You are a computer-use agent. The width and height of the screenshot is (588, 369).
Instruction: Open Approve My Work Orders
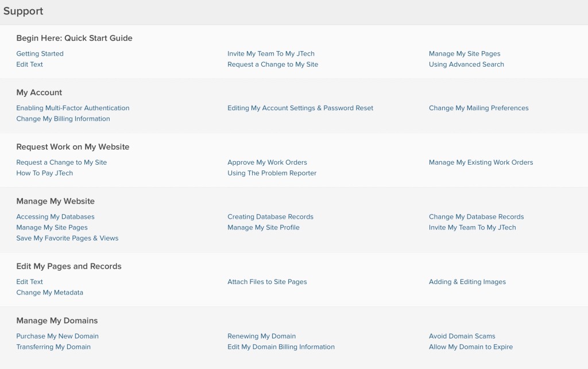pos(267,162)
